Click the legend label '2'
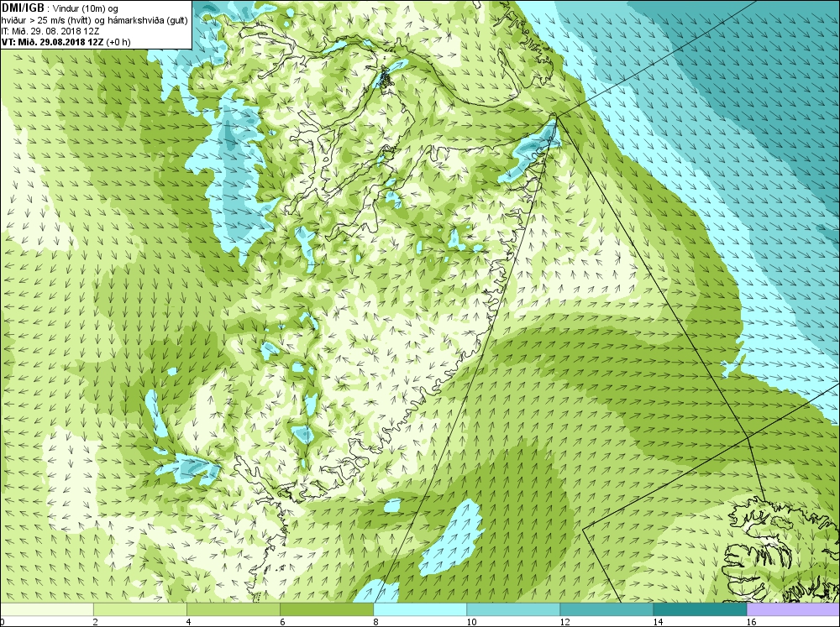 [96, 622]
